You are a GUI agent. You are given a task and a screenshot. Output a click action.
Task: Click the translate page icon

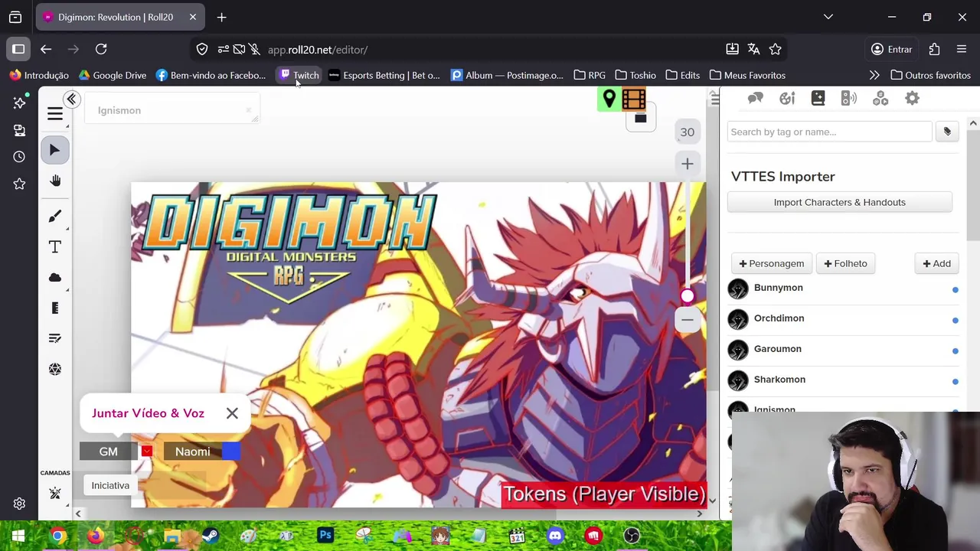[753, 49]
